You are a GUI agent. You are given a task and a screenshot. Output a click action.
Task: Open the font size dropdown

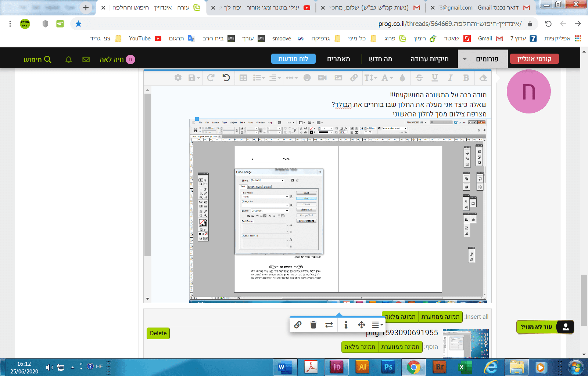(370, 77)
